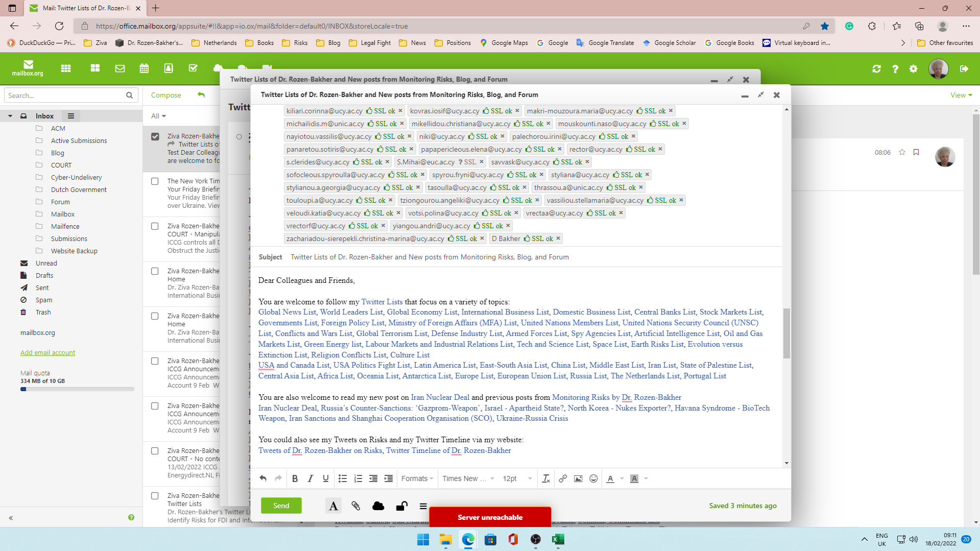
Task: Insert a bullet list
Action: (343, 478)
